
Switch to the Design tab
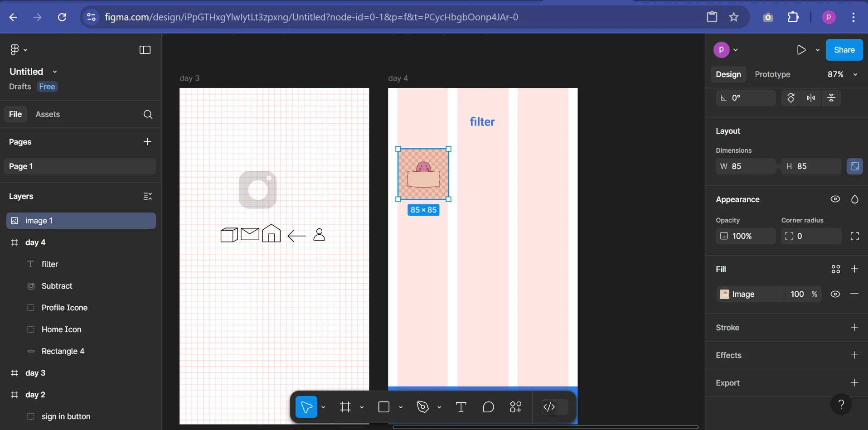pos(728,74)
